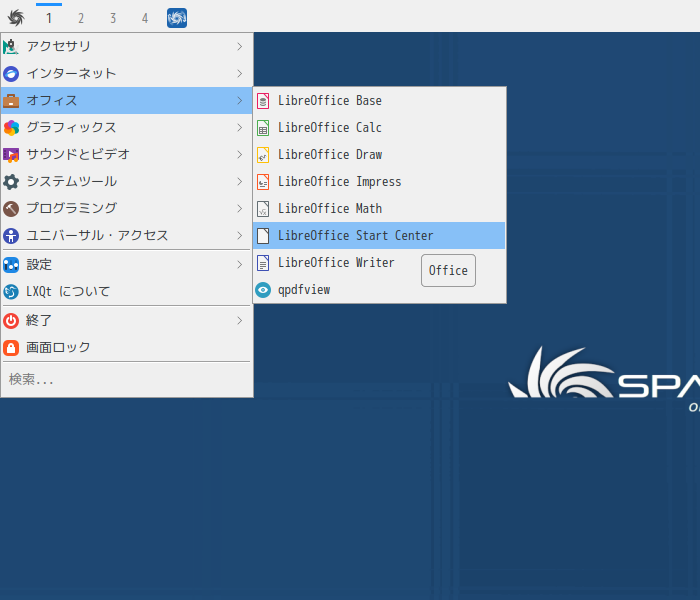Screen dimensions: 700x600
Task: Launch LibreOffice Math
Action: tap(379, 209)
